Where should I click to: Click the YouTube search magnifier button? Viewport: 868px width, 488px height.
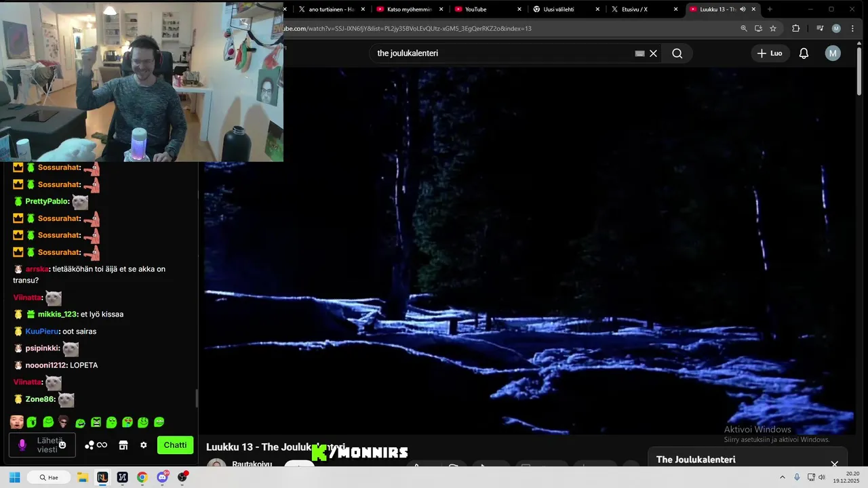click(x=677, y=54)
